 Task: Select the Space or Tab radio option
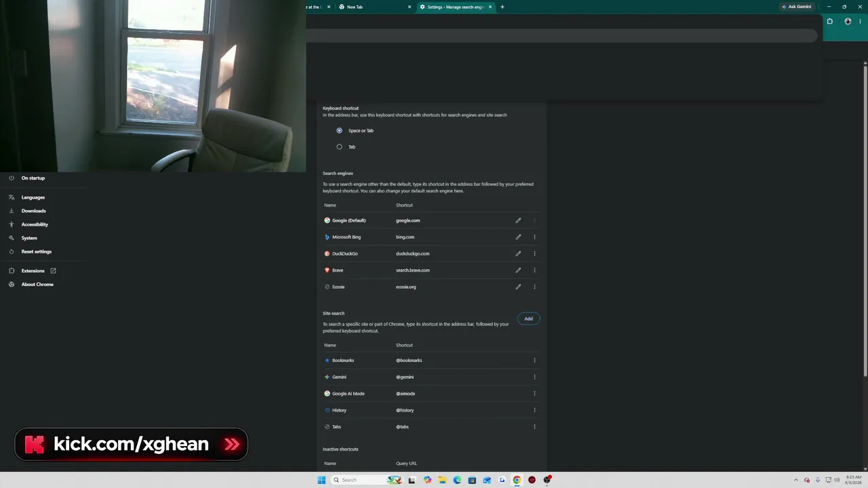point(339,130)
